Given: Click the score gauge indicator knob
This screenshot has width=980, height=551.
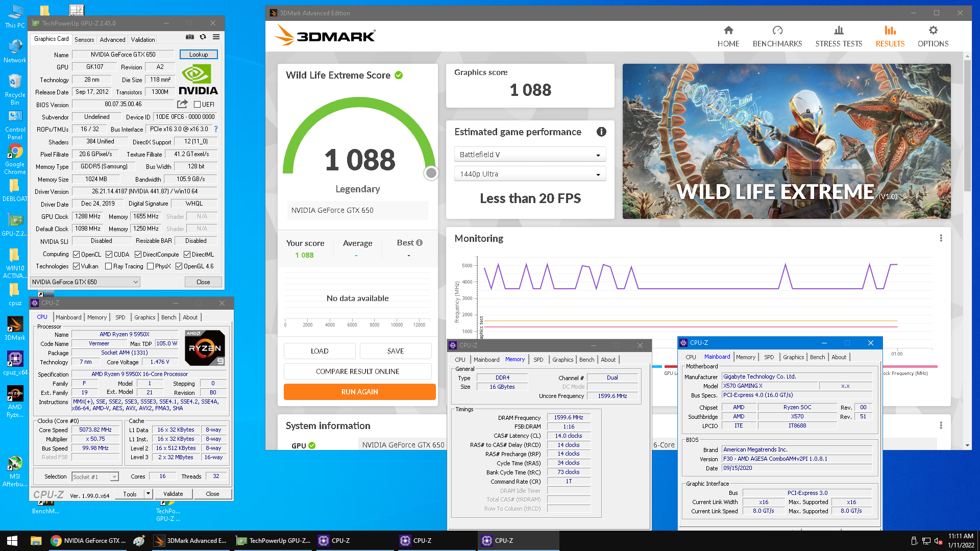Looking at the screenshot, I should click(431, 173).
